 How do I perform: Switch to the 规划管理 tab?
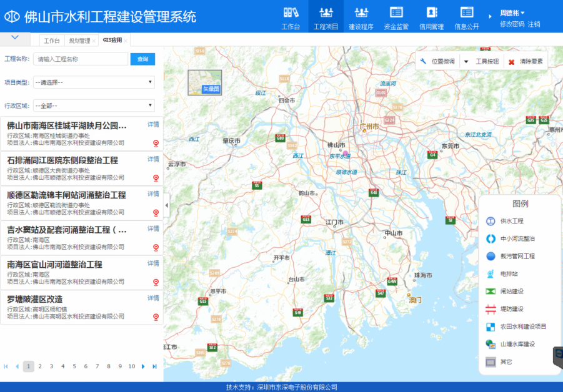[79, 41]
